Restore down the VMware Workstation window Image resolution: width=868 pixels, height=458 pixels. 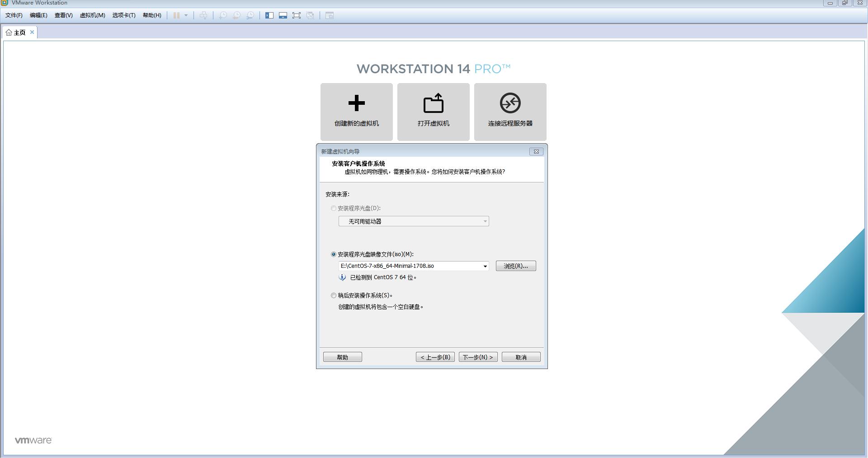[844, 3]
